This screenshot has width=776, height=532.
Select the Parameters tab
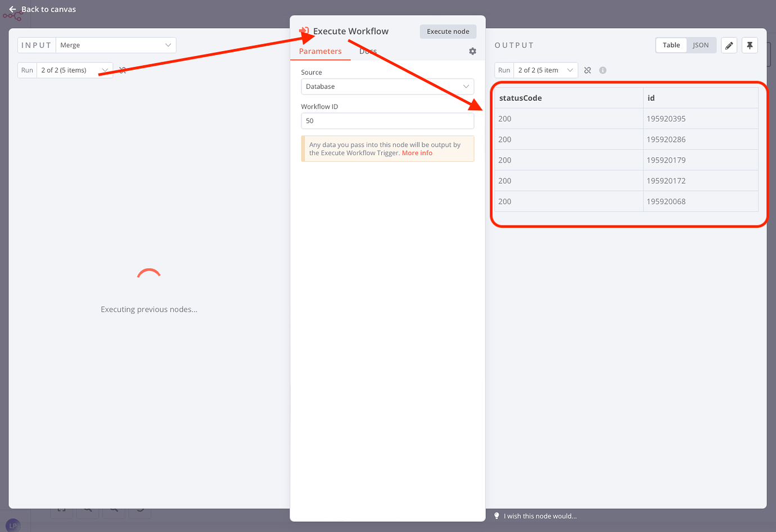pyautogui.click(x=321, y=51)
